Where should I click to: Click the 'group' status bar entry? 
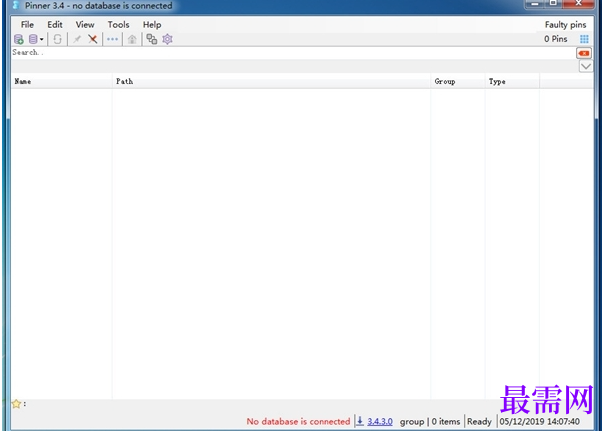(412, 422)
